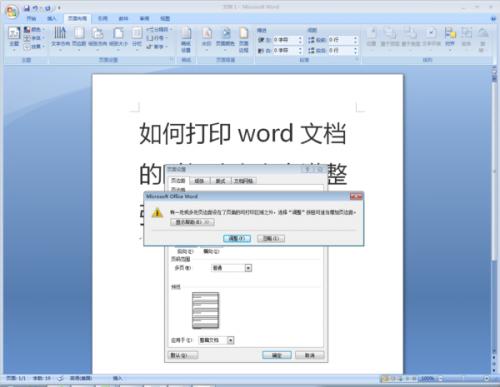Viewport: 500px width, 387px height.
Task: Open the Page Setup dialog launcher in ribbon
Action: click(172, 60)
